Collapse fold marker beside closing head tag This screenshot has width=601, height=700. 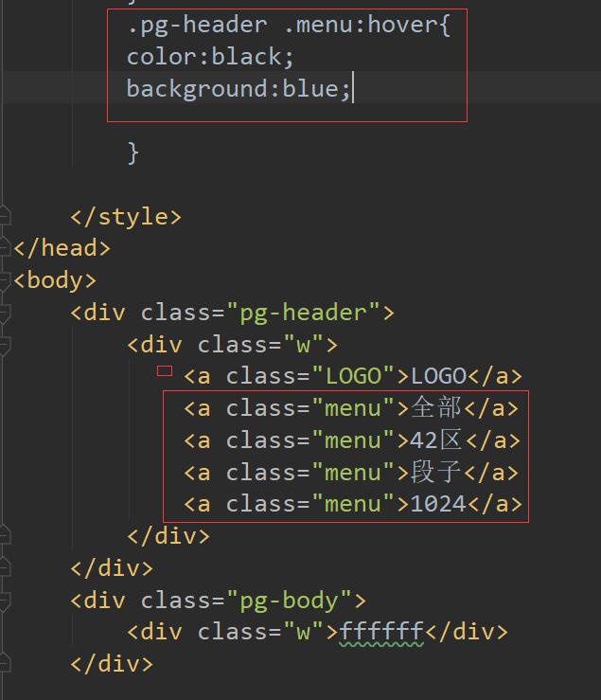[x=5, y=248]
